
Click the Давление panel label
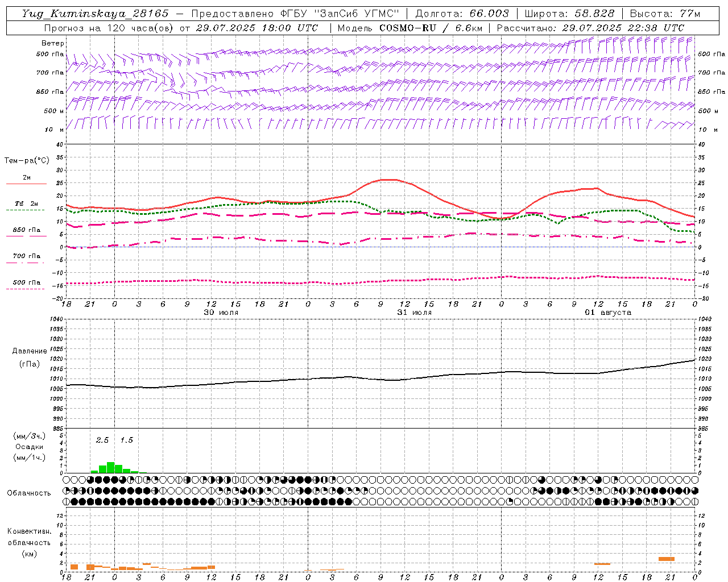pyautogui.click(x=30, y=351)
